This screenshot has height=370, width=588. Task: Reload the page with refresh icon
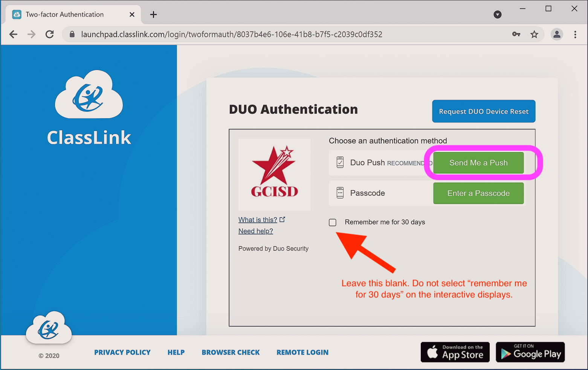click(x=50, y=34)
